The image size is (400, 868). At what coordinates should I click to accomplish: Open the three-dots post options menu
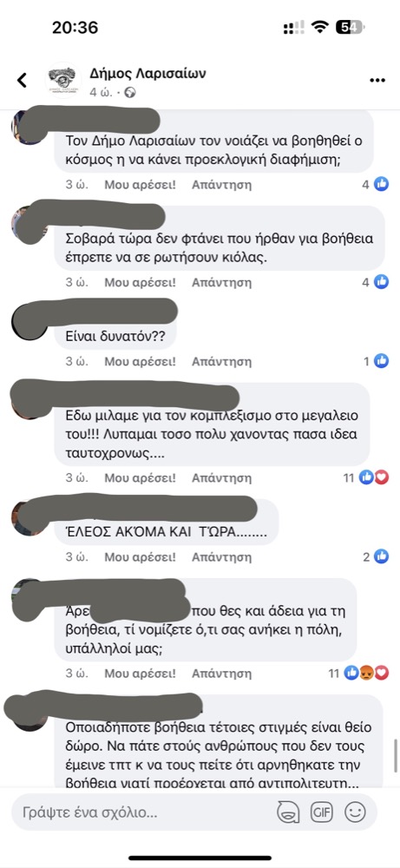pos(377,81)
